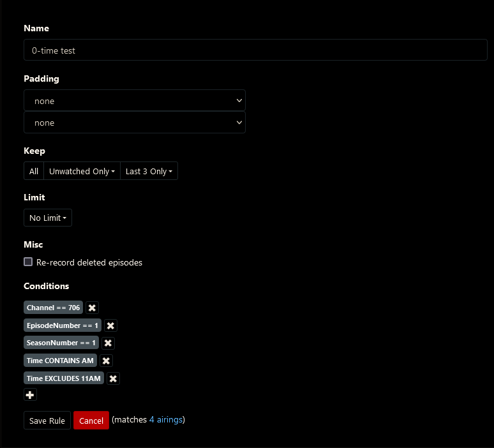Expand the Unwatched Only dropdown

point(82,171)
